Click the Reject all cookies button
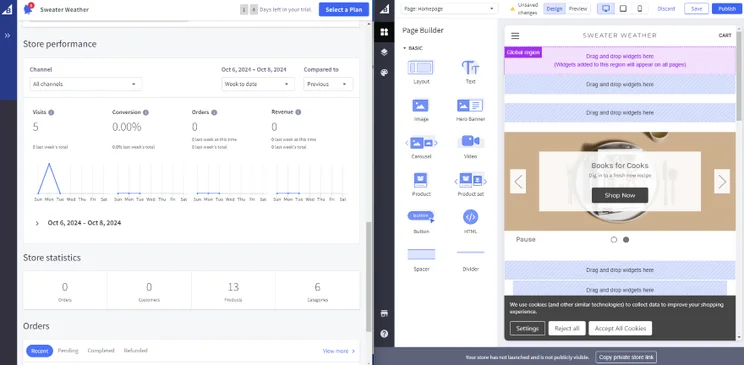Screen dimensions: 744x365 pyautogui.click(x=567, y=328)
